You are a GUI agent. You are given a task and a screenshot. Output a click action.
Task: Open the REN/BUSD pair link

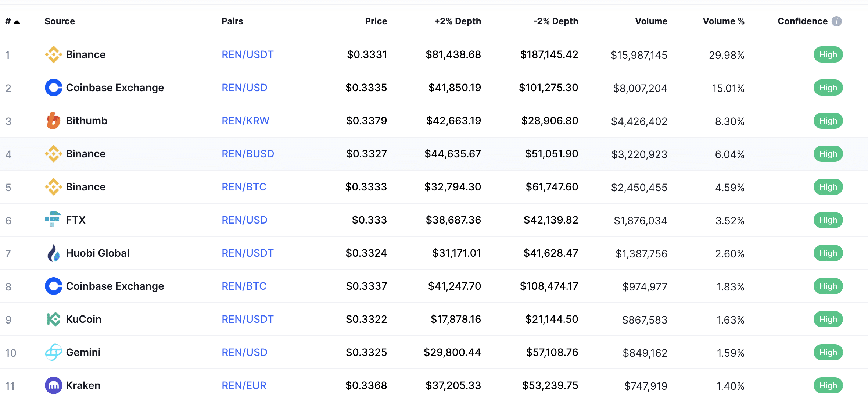click(x=248, y=154)
